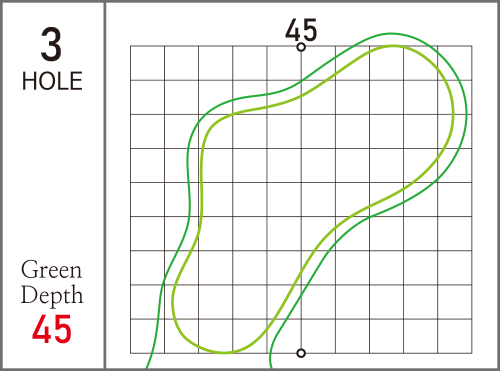The height and width of the screenshot is (371, 500).
Task: Click where light green outline crosses upper center line
Action: [x=301, y=96]
